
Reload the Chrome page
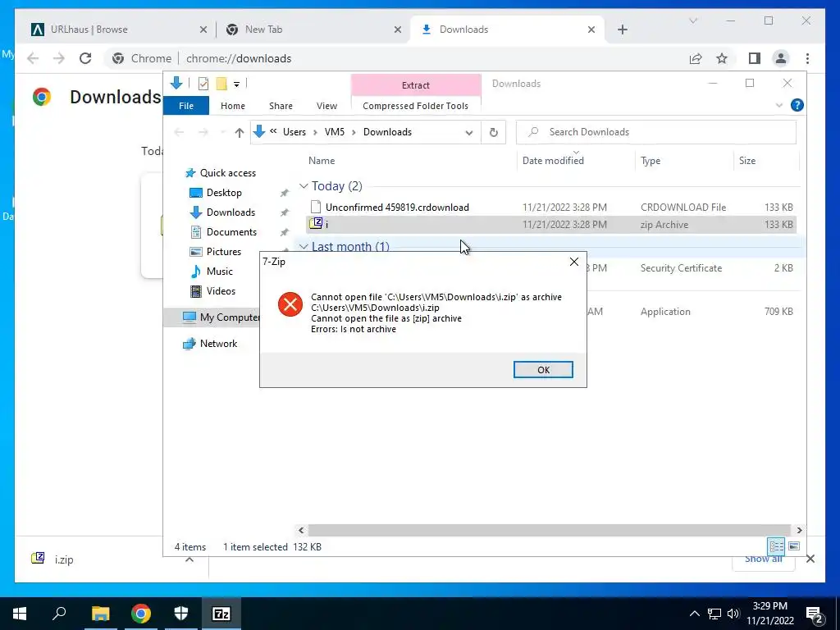click(x=85, y=58)
